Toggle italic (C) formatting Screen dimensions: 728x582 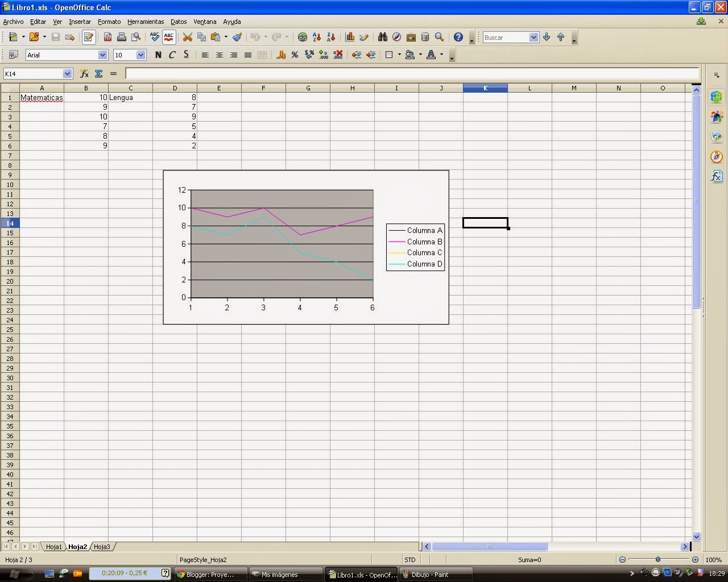(x=172, y=55)
